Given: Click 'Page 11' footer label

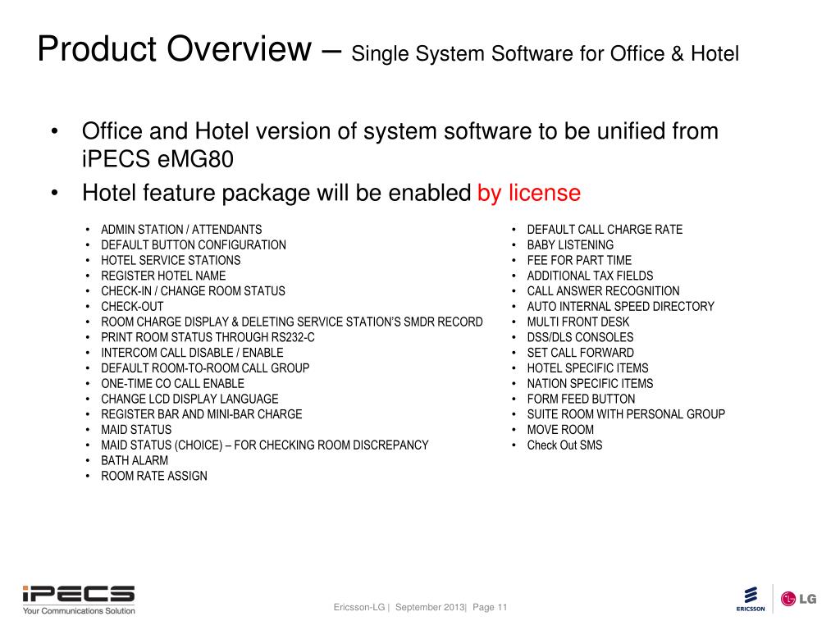Looking at the screenshot, I should [x=490, y=607].
